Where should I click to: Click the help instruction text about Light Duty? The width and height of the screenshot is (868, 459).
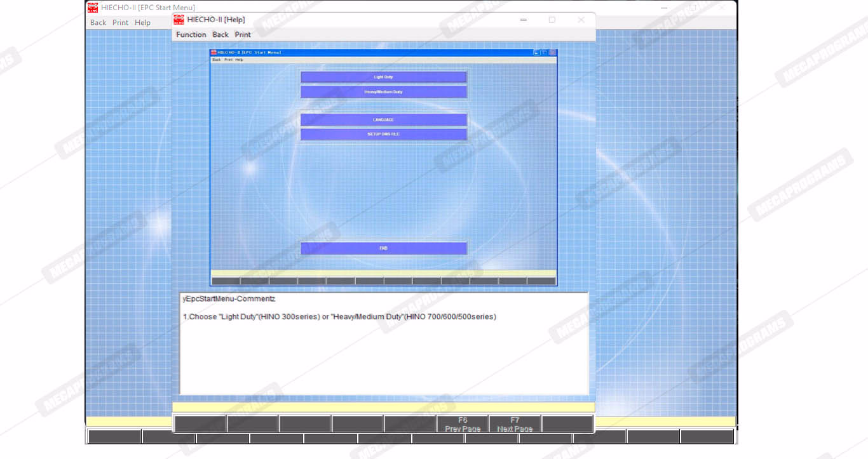[339, 317]
